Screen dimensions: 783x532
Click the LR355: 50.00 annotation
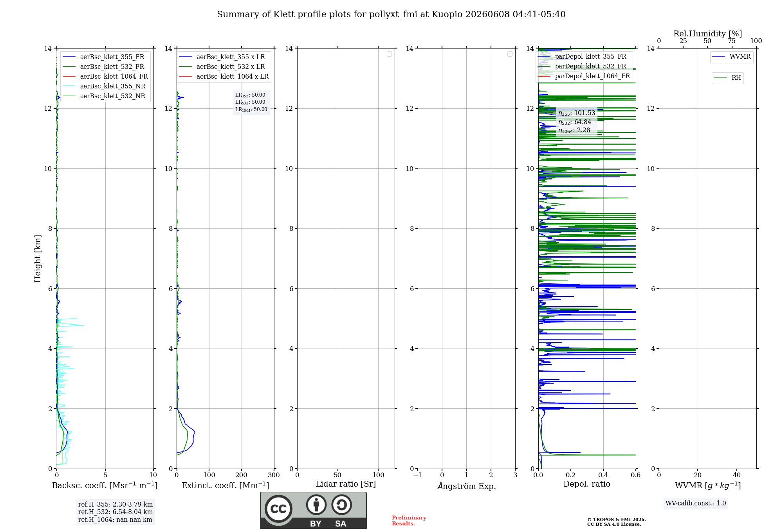tap(250, 95)
